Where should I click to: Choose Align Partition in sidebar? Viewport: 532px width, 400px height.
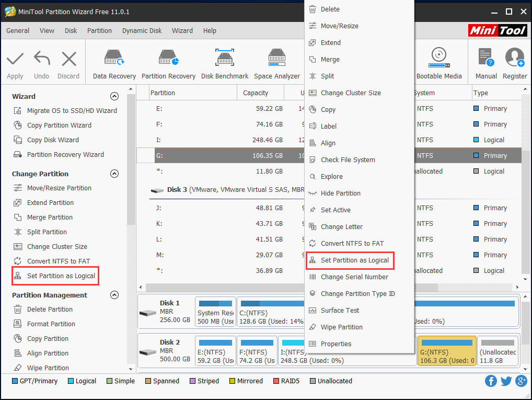click(41, 353)
